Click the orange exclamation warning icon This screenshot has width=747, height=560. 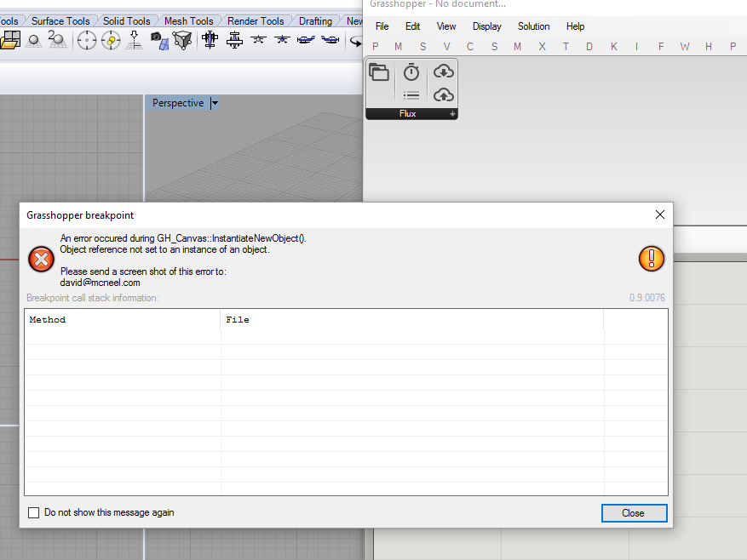pyautogui.click(x=652, y=259)
